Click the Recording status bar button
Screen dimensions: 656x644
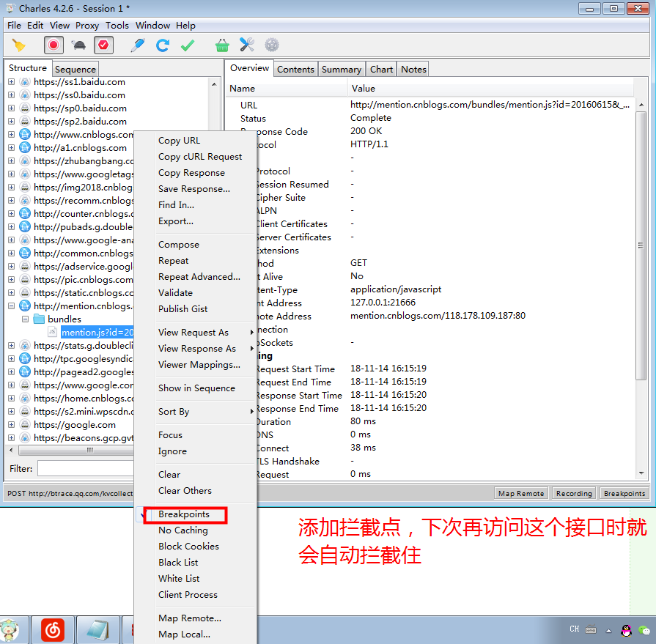(574, 494)
